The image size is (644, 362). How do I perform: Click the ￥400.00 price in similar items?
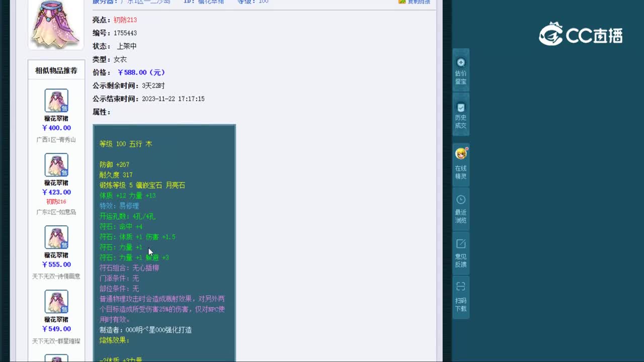tap(56, 128)
